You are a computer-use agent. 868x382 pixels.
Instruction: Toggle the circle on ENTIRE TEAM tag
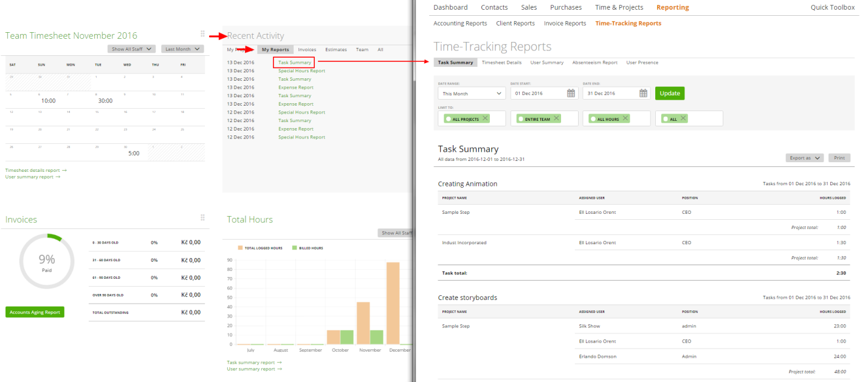point(520,119)
